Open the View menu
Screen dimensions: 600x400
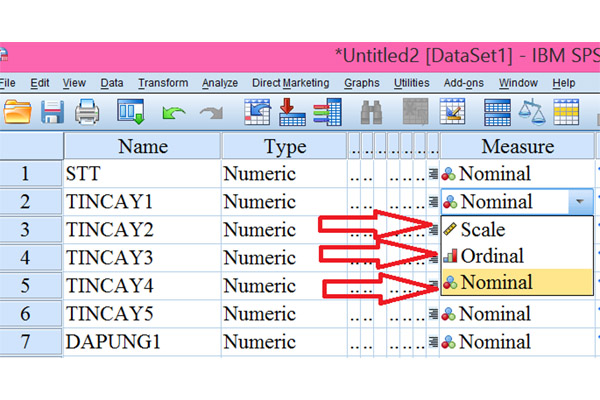[74, 83]
